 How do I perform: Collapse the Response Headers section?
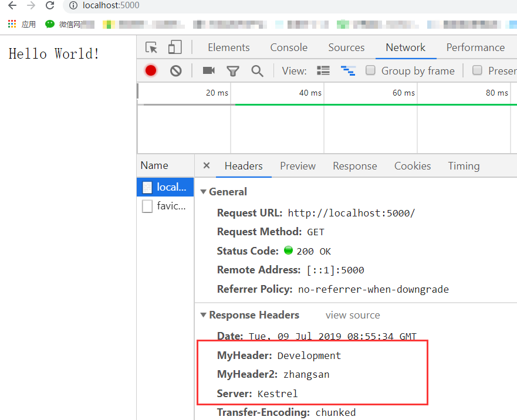tap(203, 315)
